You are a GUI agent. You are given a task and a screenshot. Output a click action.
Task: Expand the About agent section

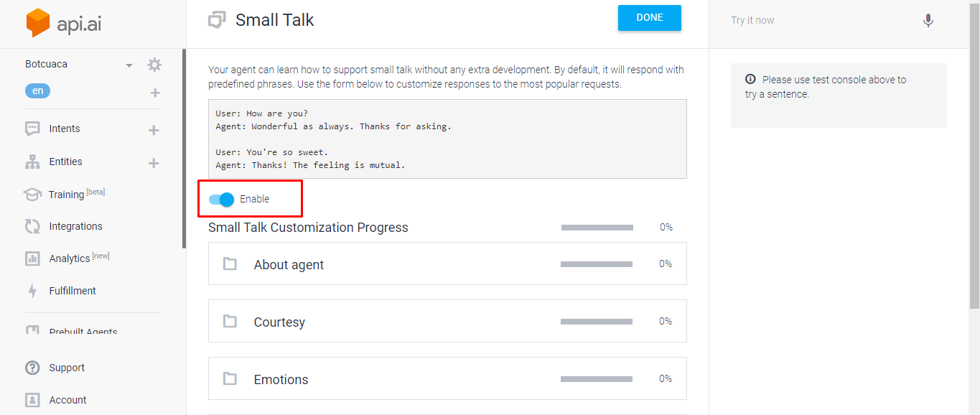pos(447,264)
